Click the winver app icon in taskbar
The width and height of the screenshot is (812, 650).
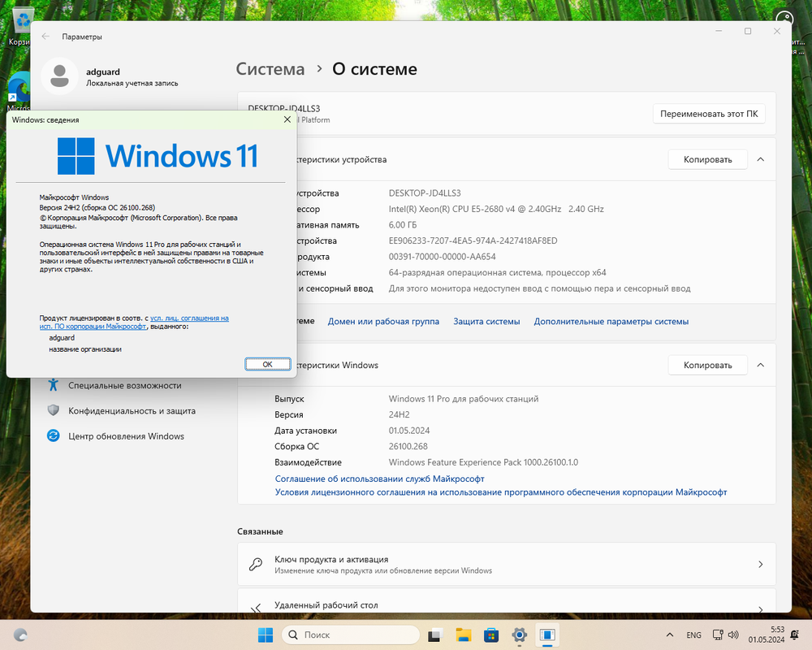pos(546,635)
